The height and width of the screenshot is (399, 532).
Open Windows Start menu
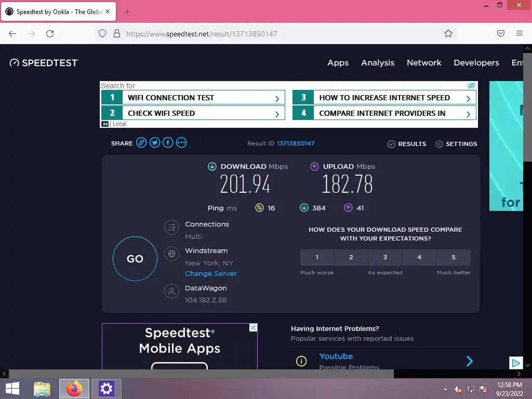click(12, 389)
